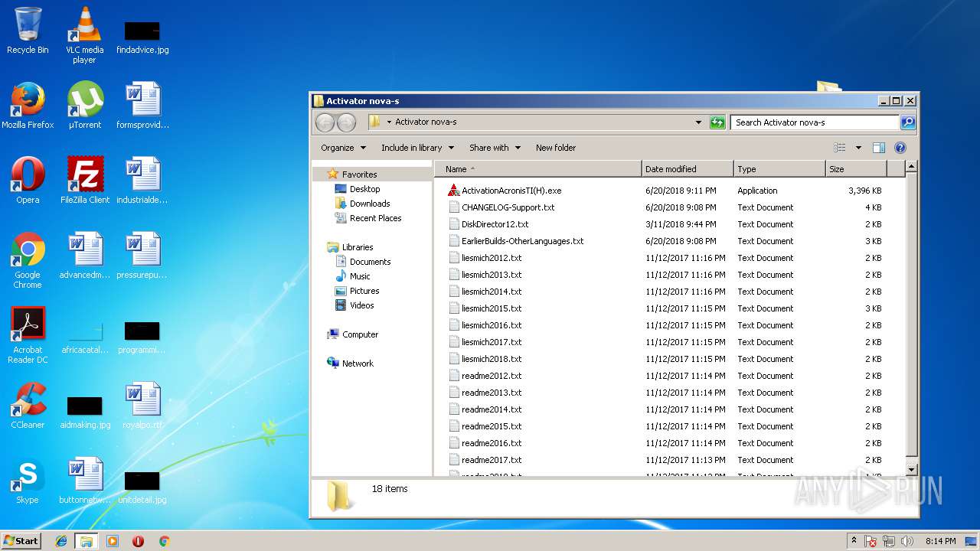Open Internet Explorer from taskbar

[x=61, y=541]
